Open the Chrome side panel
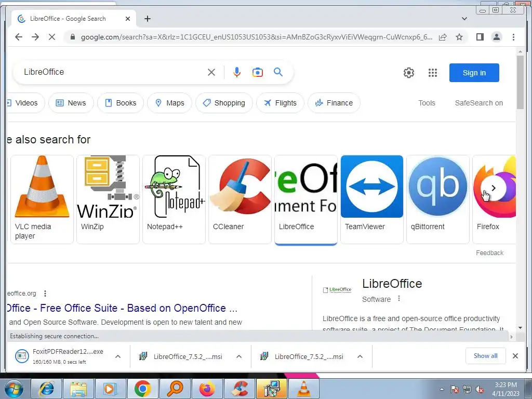The height and width of the screenshot is (399, 532). coord(480,37)
